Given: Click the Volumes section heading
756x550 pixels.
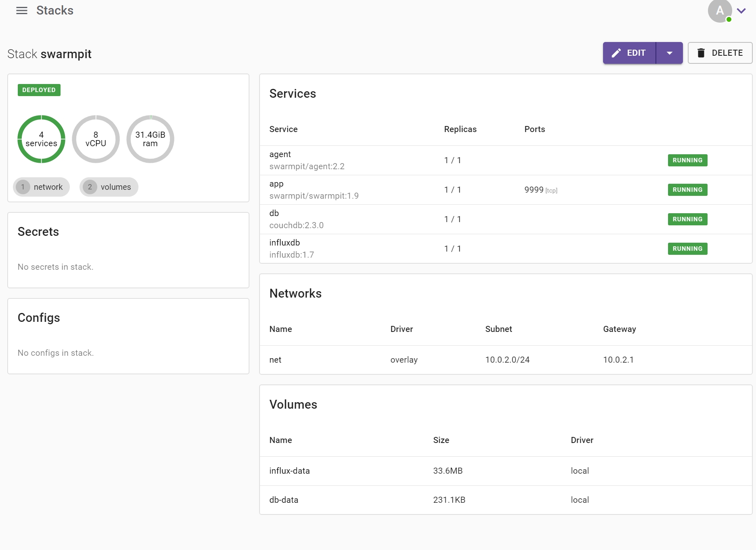Looking at the screenshot, I should (293, 405).
